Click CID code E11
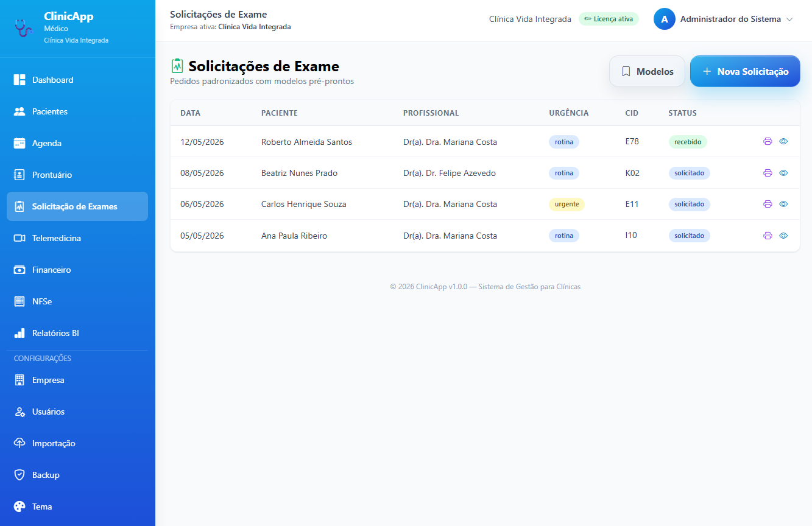This screenshot has width=812, height=526. click(632, 204)
